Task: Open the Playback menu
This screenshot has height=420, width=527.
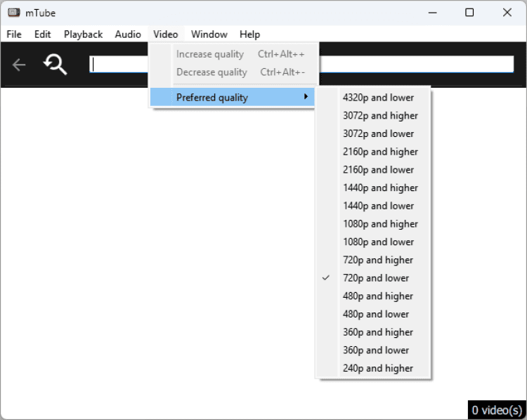Action: (83, 34)
